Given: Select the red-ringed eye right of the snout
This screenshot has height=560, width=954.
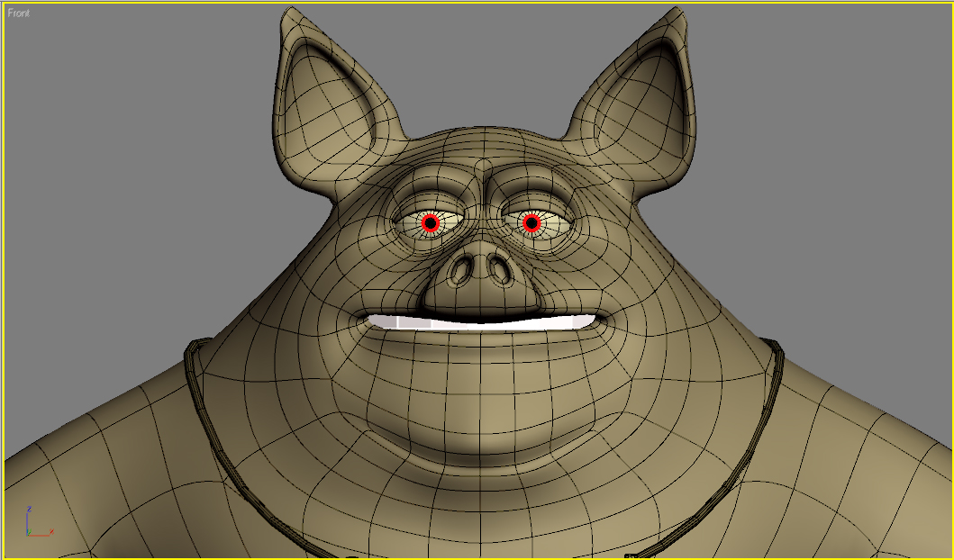Looking at the screenshot, I should (x=532, y=223).
